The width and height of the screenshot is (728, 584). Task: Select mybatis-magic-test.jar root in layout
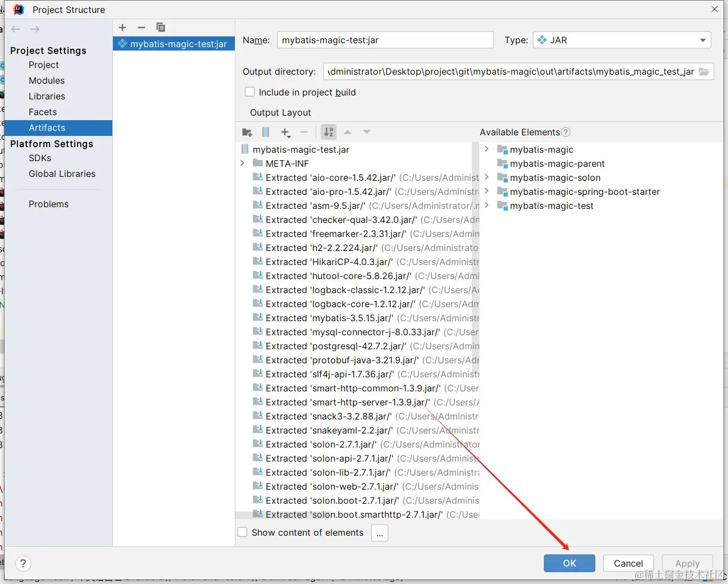(x=301, y=149)
